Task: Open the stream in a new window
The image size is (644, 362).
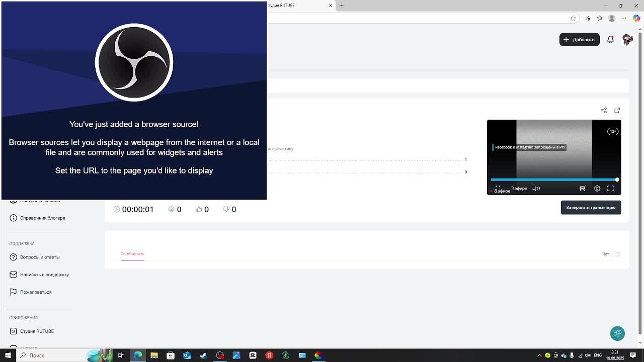Action: tap(617, 110)
